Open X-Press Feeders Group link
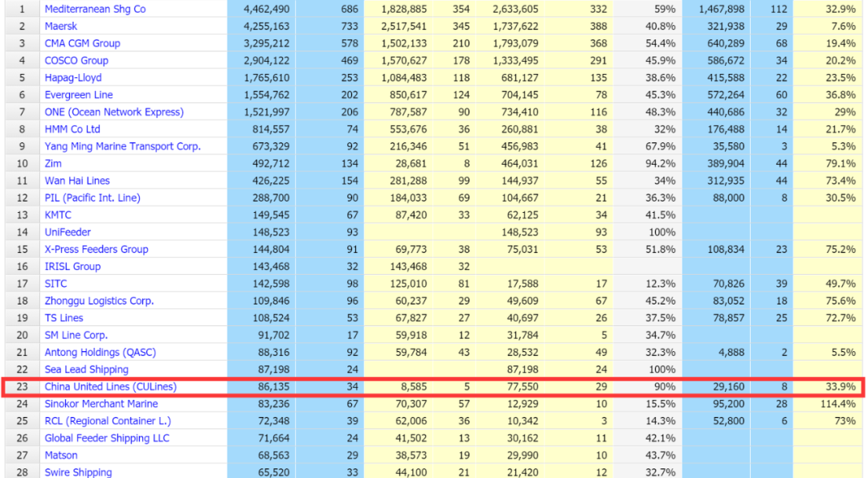 point(96,249)
